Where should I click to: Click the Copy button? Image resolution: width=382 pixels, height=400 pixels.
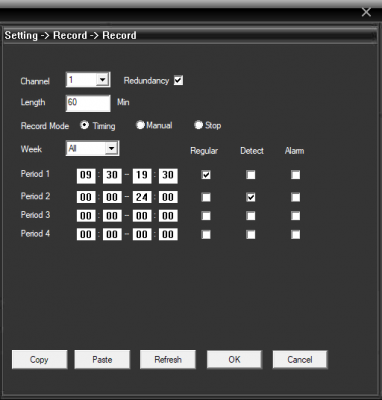coord(39,359)
